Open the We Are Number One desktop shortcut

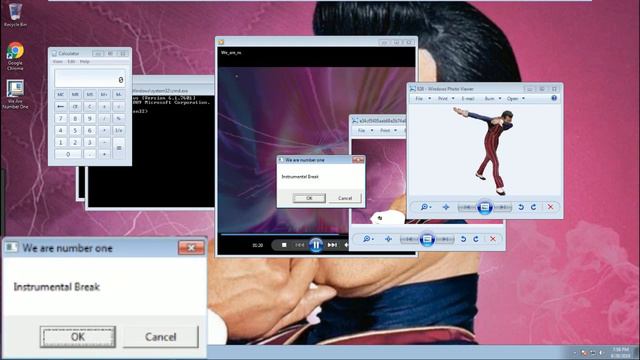tap(15, 94)
